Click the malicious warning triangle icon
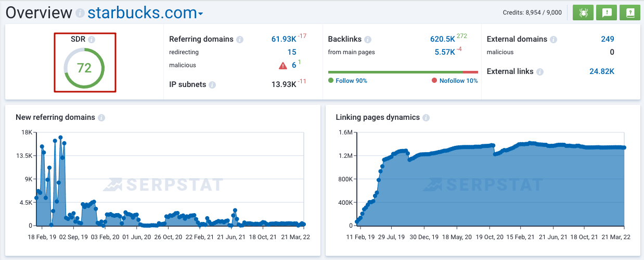This screenshot has width=644, height=260. tap(283, 66)
